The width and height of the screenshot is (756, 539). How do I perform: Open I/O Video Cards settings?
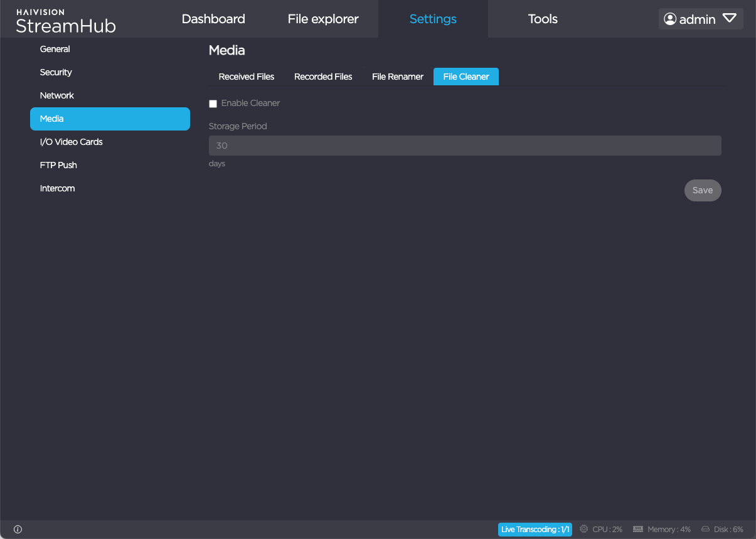[71, 142]
